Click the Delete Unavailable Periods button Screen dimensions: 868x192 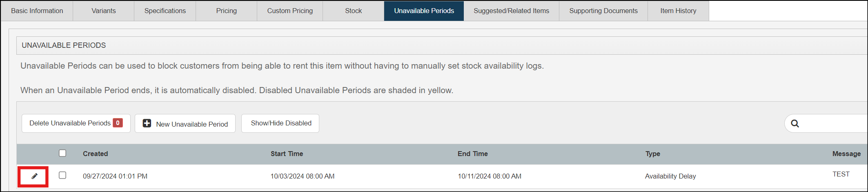(70, 123)
